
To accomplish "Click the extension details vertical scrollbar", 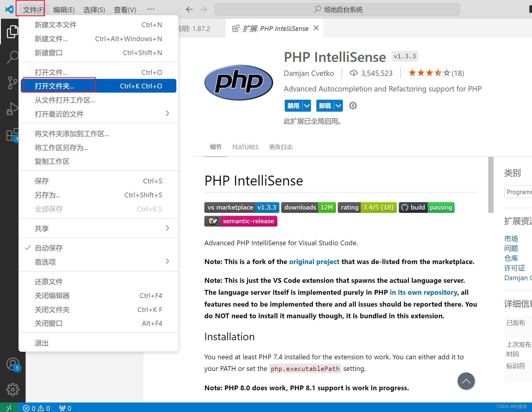I will pos(491,185).
